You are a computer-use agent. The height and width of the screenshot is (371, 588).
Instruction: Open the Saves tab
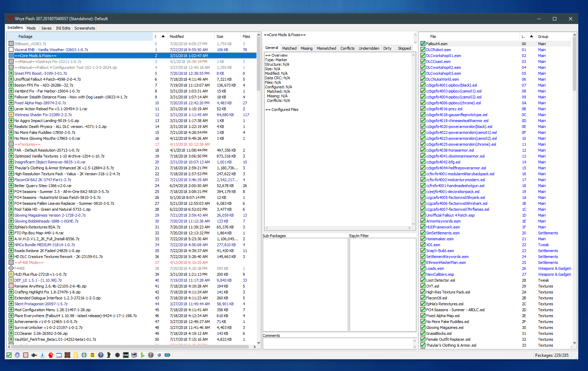coord(47,28)
